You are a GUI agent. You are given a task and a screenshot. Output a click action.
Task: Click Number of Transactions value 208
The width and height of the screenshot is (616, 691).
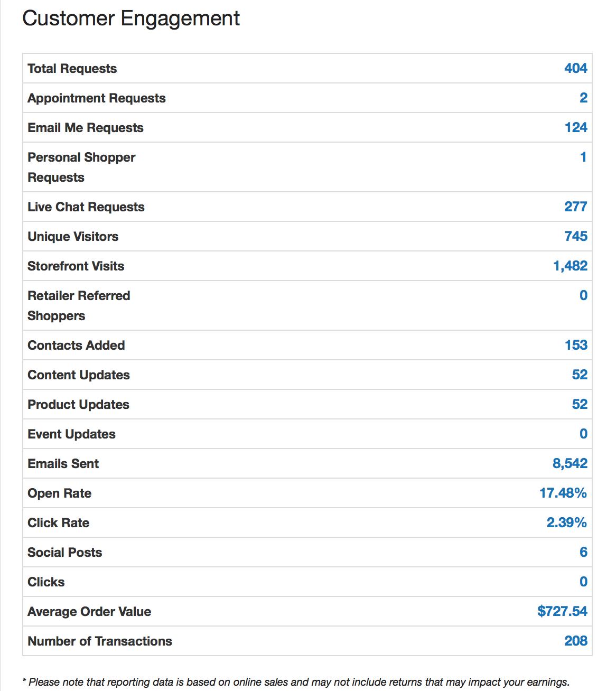(x=575, y=641)
